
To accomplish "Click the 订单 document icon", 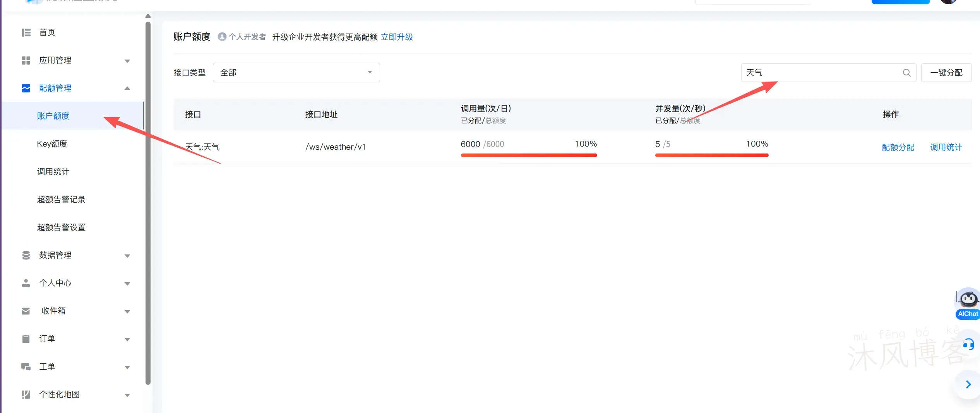I will [x=26, y=339].
